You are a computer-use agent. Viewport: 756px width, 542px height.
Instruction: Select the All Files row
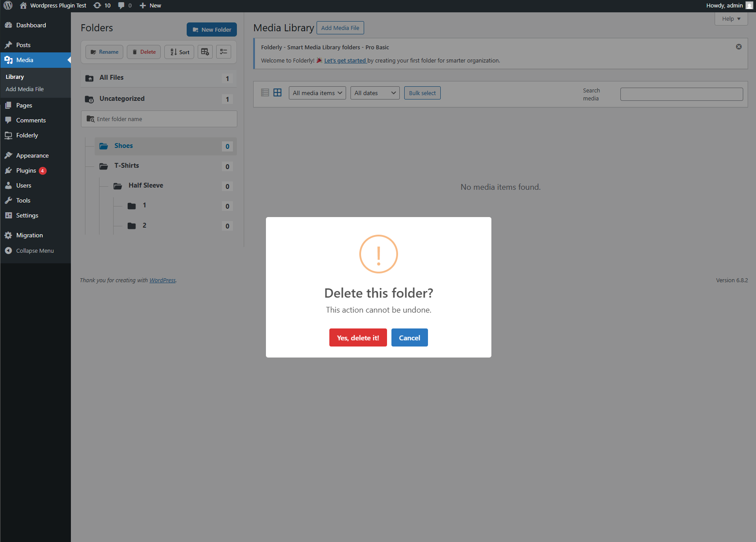point(159,78)
